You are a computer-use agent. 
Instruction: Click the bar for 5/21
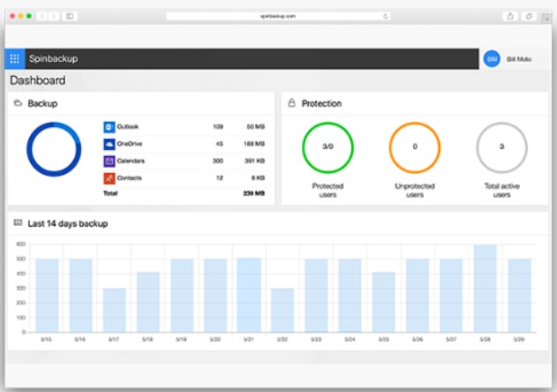click(249, 295)
